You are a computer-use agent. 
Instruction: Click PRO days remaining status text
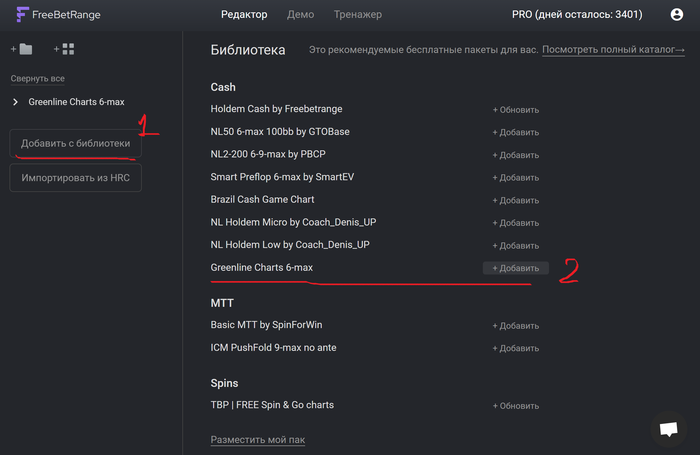[x=579, y=14]
